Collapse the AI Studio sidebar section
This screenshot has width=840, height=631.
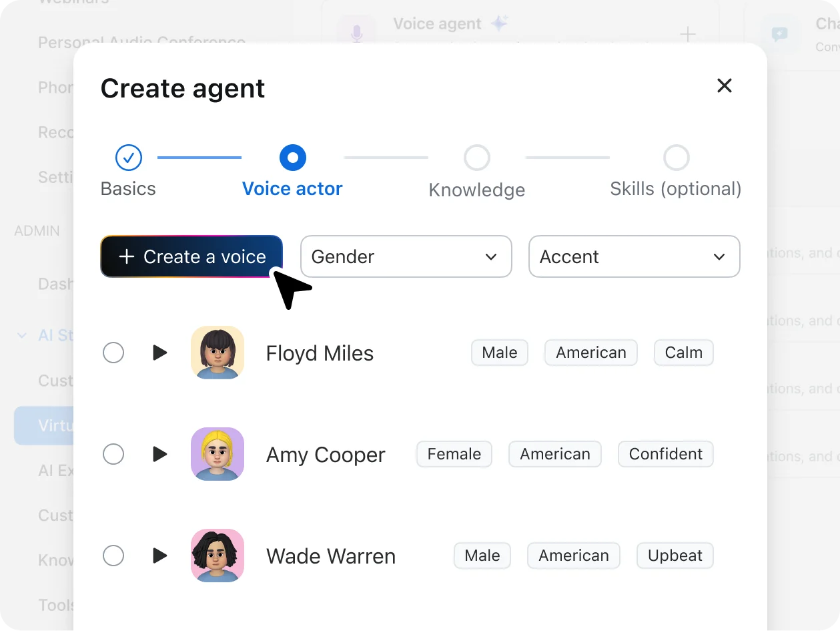click(x=21, y=335)
